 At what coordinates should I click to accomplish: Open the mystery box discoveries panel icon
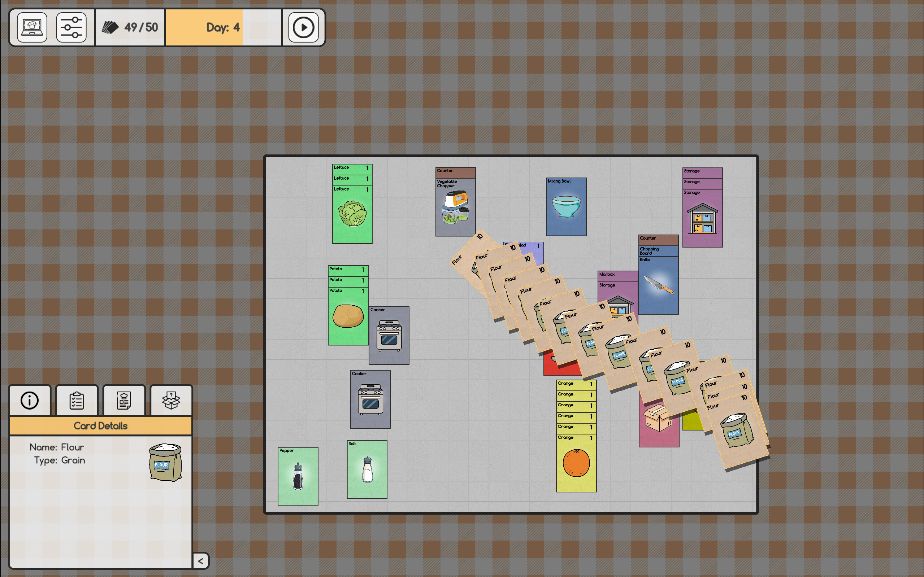tap(172, 400)
